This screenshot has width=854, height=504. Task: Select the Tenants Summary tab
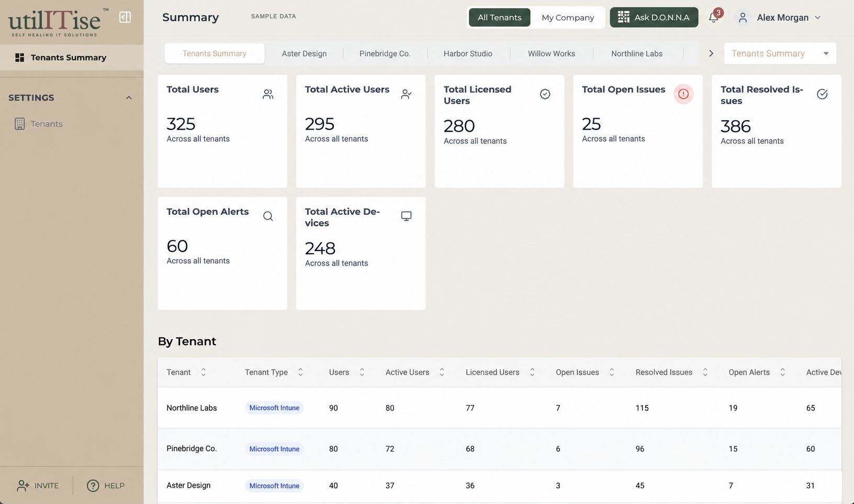pos(215,53)
